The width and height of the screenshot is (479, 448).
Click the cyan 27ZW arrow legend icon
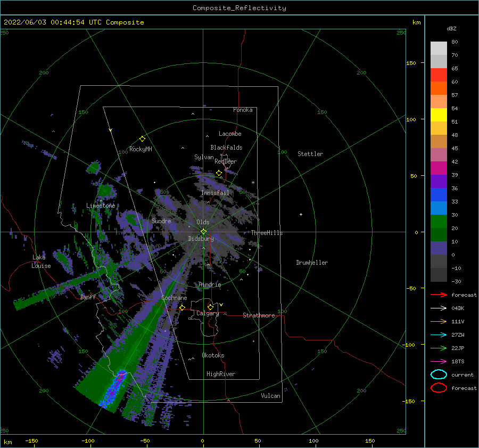(x=439, y=335)
